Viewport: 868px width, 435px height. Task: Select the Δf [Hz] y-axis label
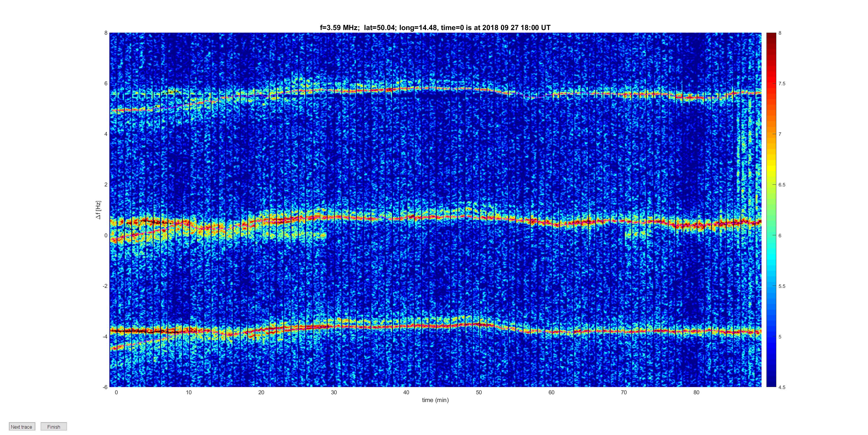coord(98,210)
